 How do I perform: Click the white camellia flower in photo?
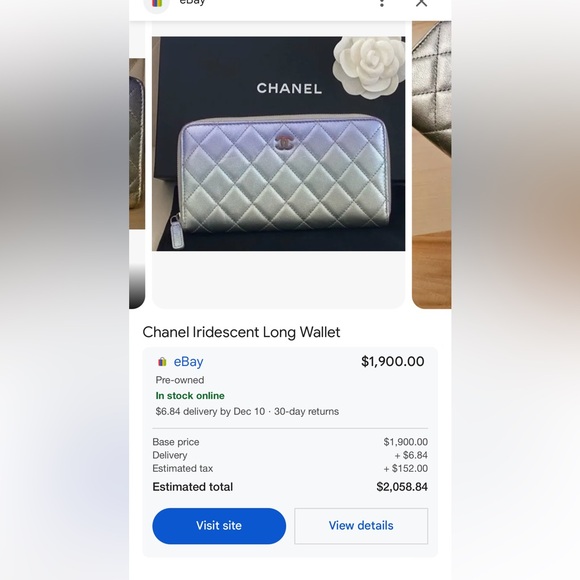pos(368,68)
